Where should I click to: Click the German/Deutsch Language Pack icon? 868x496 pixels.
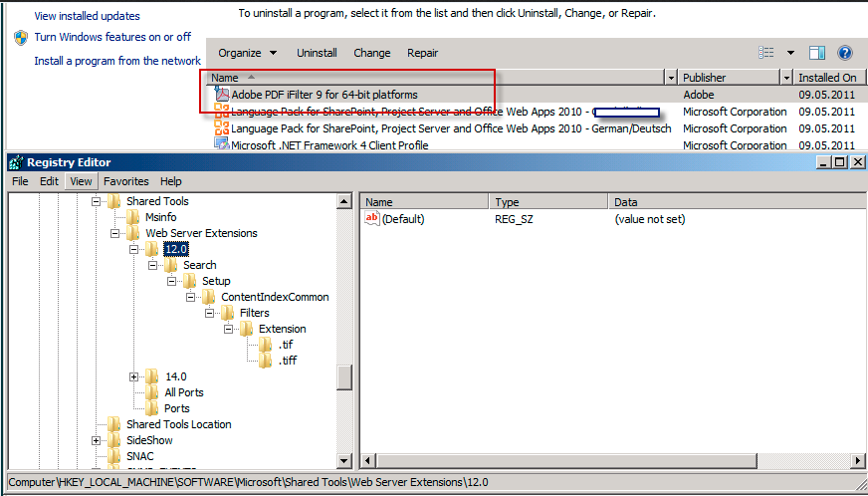221,128
